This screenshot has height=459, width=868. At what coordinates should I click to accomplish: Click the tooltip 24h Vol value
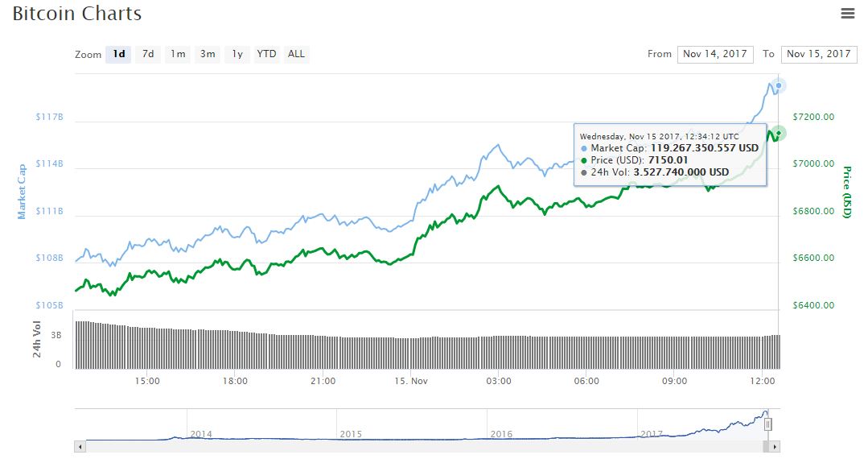[681, 172]
